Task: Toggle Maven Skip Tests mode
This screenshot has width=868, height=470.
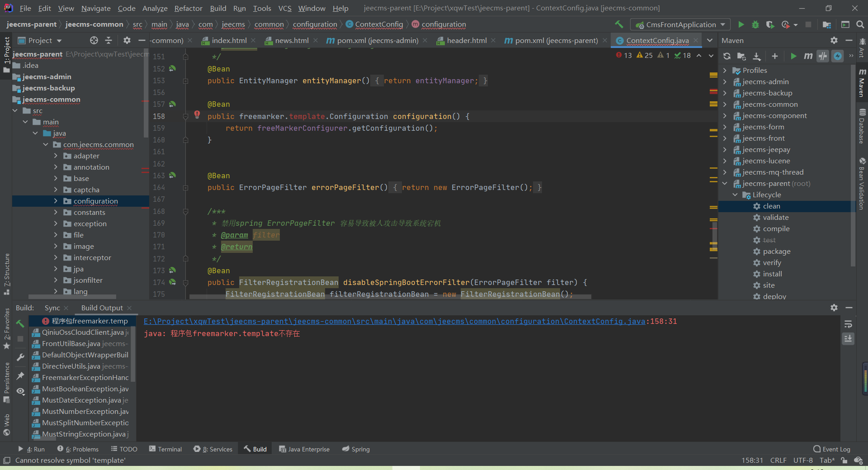Action: pos(838,56)
